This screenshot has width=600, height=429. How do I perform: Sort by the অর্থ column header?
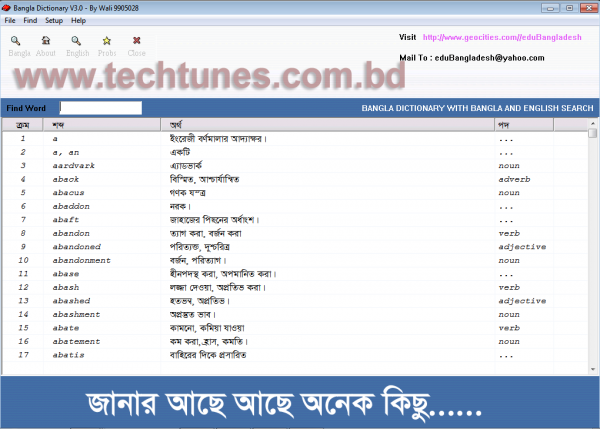coord(328,125)
